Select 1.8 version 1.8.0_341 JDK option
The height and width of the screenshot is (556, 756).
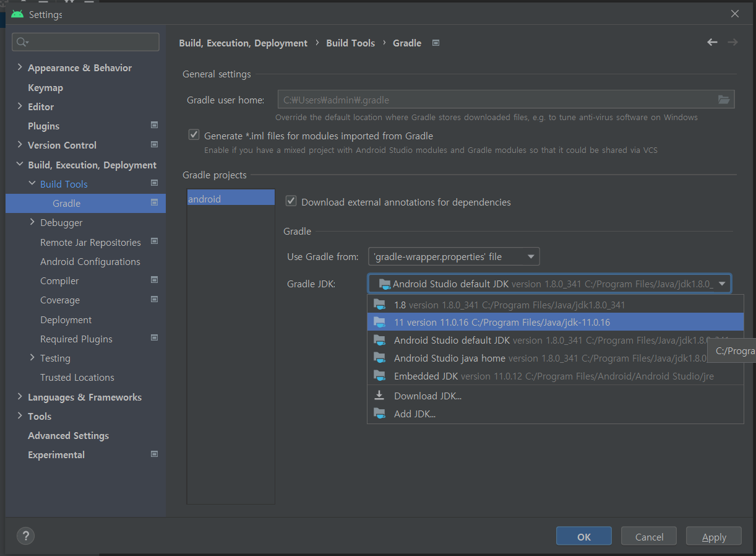[x=555, y=305]
